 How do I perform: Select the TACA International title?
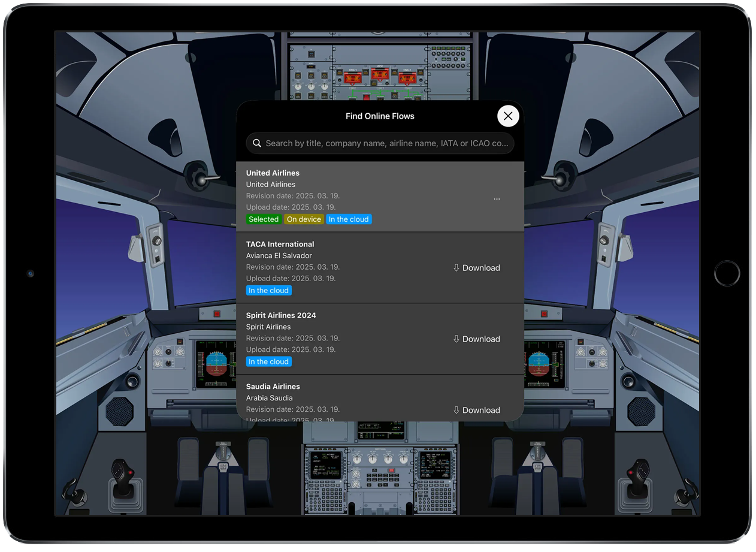280,245
